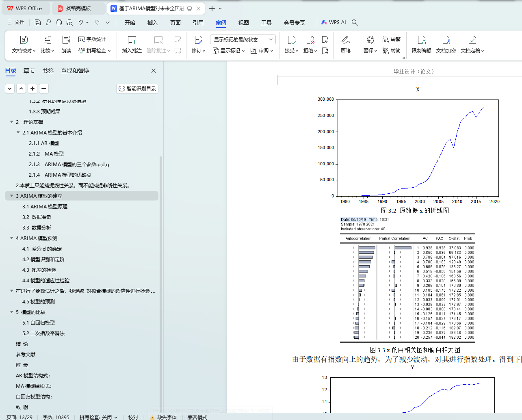Click the 接受 accept change icon
The height and width of the screenshot is (420, 522).
point(291,40)
